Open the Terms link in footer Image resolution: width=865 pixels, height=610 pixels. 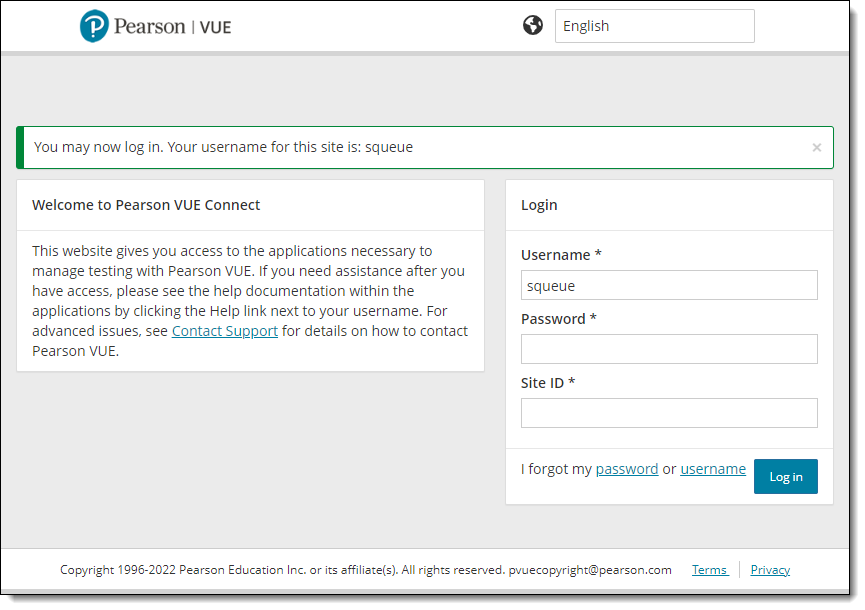click(x=710, y=570)
